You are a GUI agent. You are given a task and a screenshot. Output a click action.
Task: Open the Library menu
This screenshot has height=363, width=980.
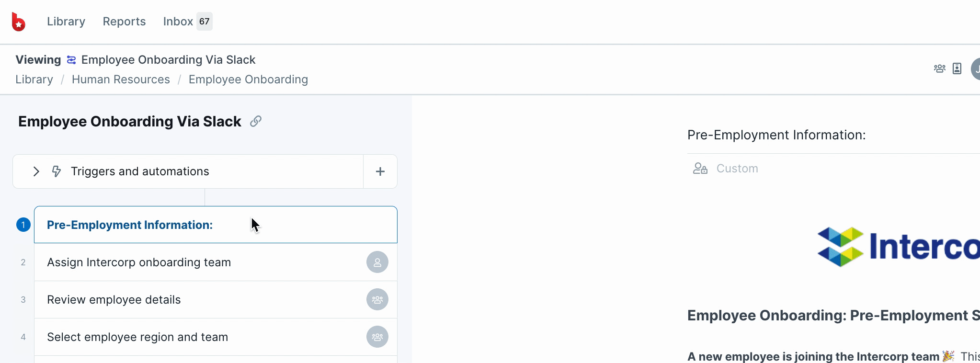(x=66, y=22)
